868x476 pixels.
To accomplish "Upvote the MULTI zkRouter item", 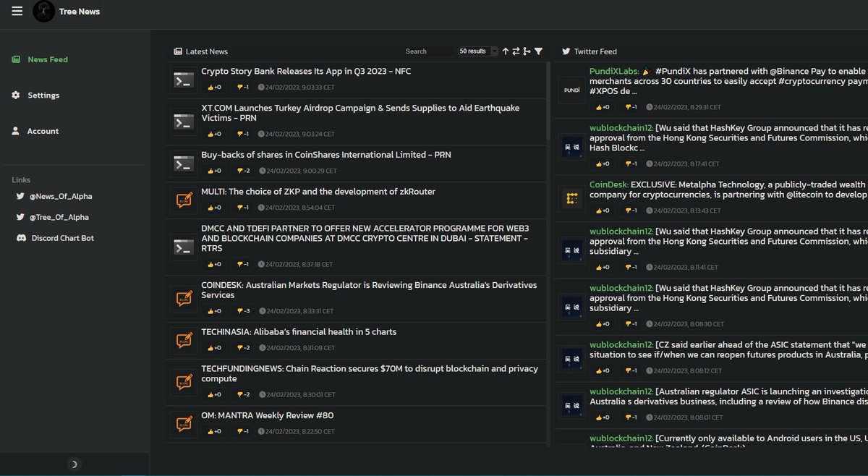I will [214, 208].
